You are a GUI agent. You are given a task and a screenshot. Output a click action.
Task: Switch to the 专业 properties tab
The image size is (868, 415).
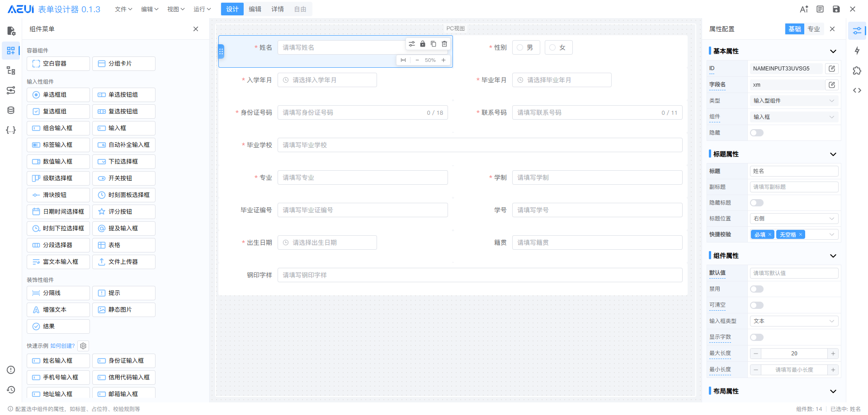tap(814, 28)
